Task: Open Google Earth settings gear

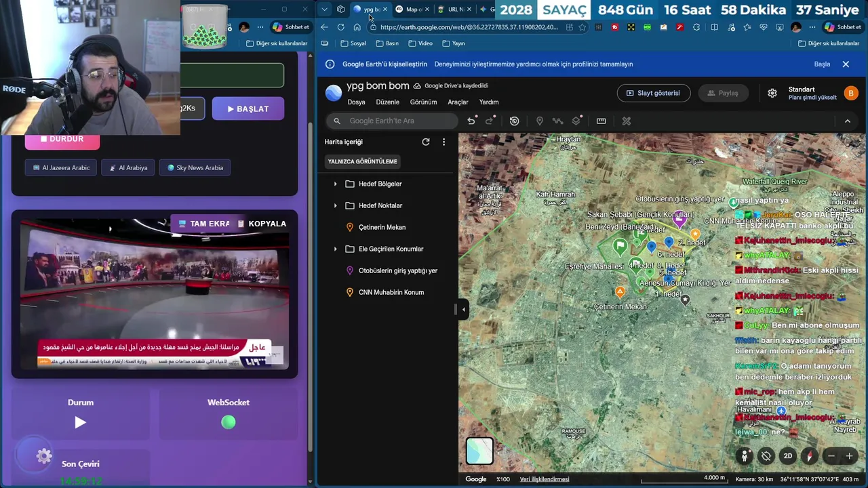Action: [772, 93]
